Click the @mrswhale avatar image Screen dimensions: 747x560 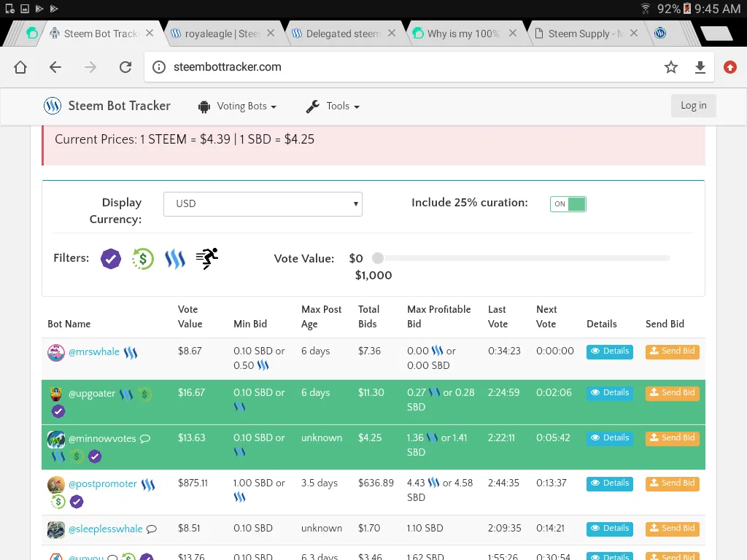pyautogui.click(x=55, y=353)
